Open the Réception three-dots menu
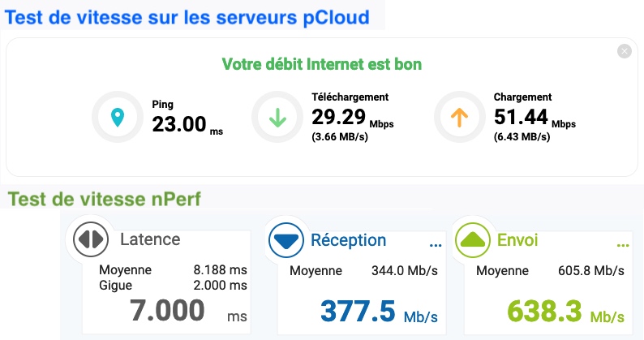Viewport: 644px width, 340px height. click(434, 243)
